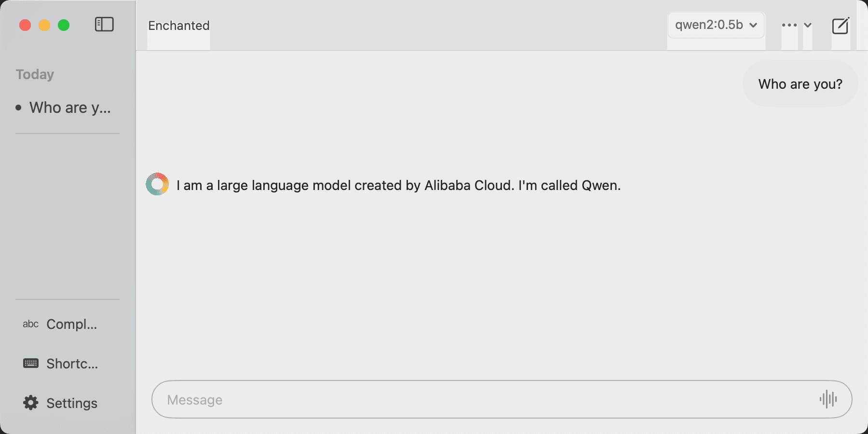Click the Today section header

tap(35, 74)
